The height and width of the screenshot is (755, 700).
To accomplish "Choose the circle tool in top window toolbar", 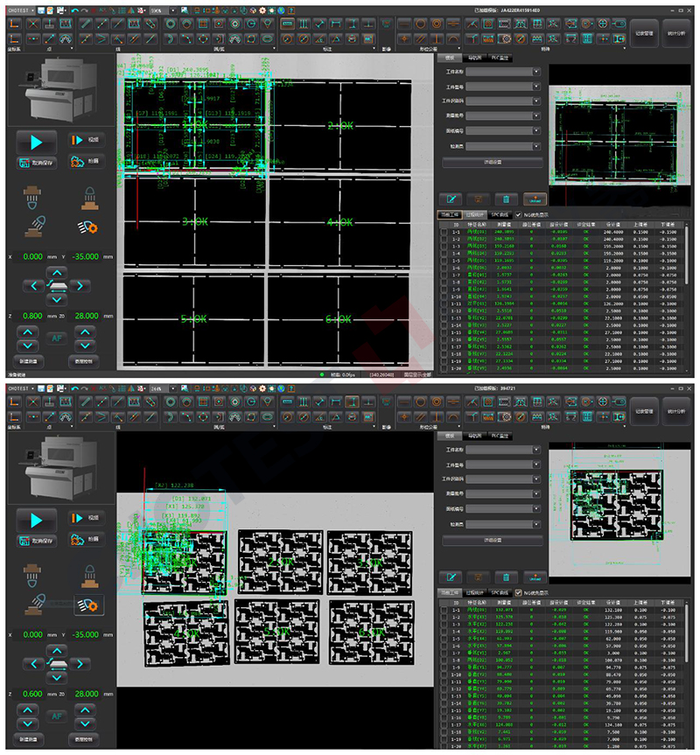I will click(171, 24).
